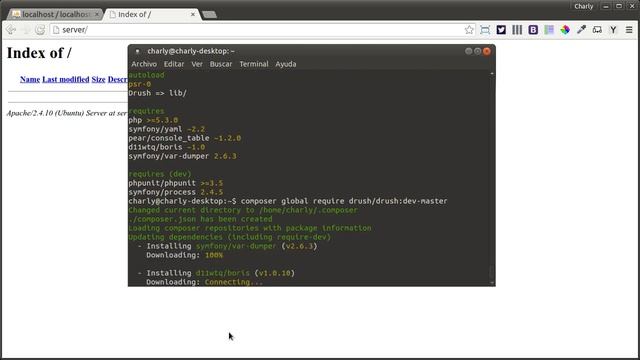Open the Editar menu in terminal

pyautogui.click(x=174, y=64)
